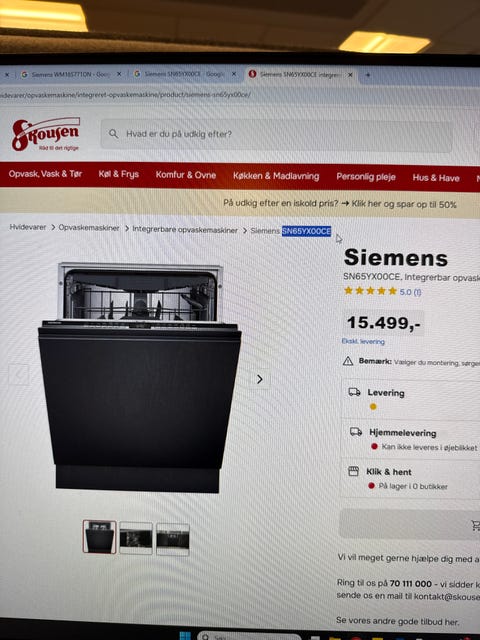The width and height of the screenshot is (480, 640).
Task: Click Opvaskemaskiner breadcrumb link
Action: (x=89, y=228)
